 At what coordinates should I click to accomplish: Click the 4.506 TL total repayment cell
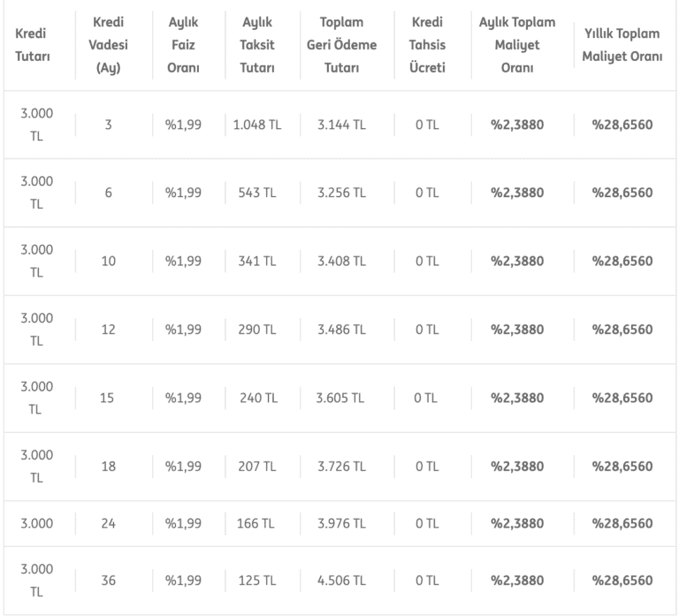click(x=340, y=581)
